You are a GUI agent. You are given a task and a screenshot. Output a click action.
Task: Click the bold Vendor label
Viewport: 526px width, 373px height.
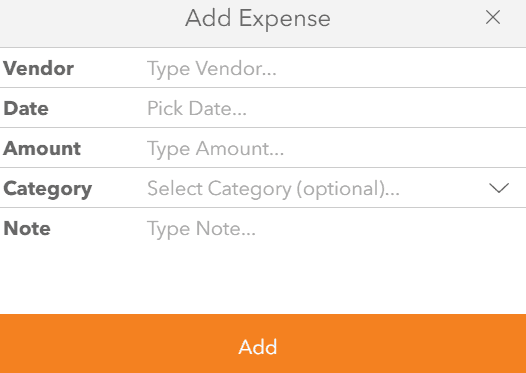pos(38,68)
